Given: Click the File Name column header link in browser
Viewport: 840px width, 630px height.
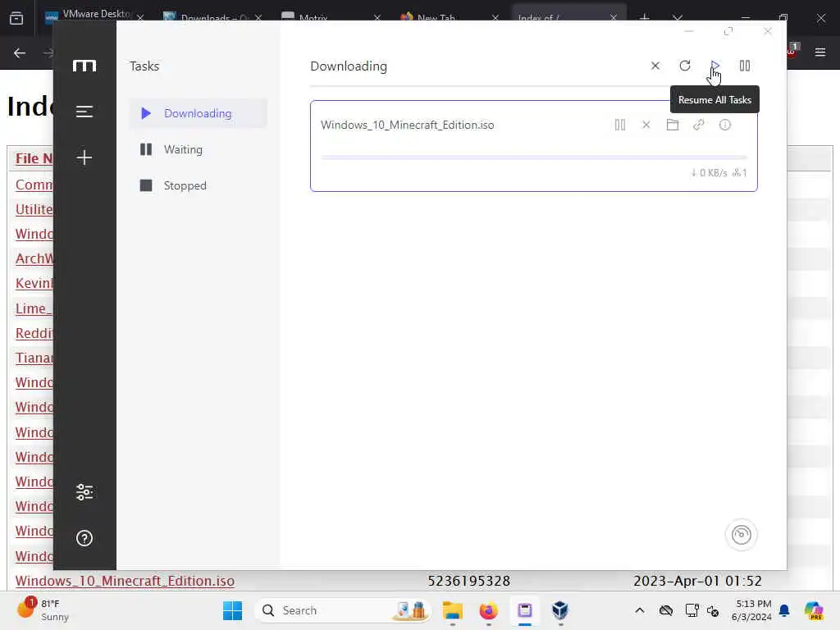Looking at the screenshot, I should coord(34,158).
